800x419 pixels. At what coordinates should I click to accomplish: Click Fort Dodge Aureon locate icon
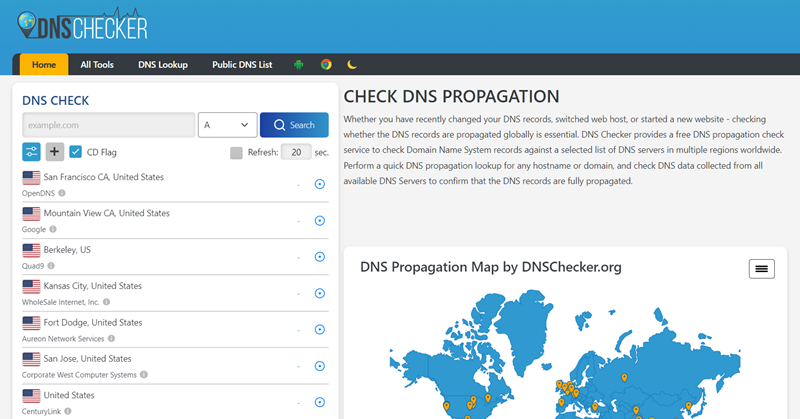tap(320, 329)
